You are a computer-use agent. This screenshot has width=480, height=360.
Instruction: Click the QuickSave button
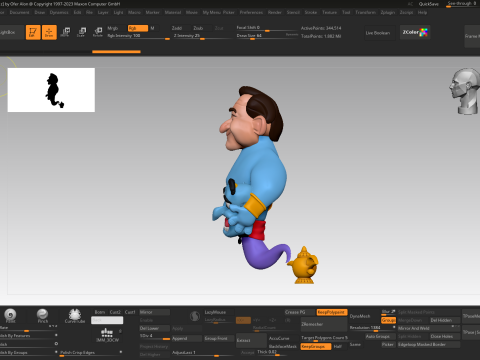click(x=429, y=4)
